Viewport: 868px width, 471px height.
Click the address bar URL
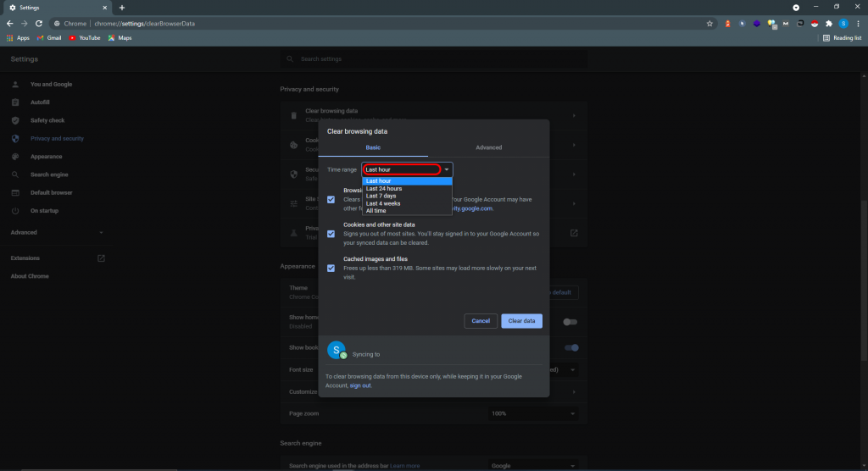tap(144, 24)
